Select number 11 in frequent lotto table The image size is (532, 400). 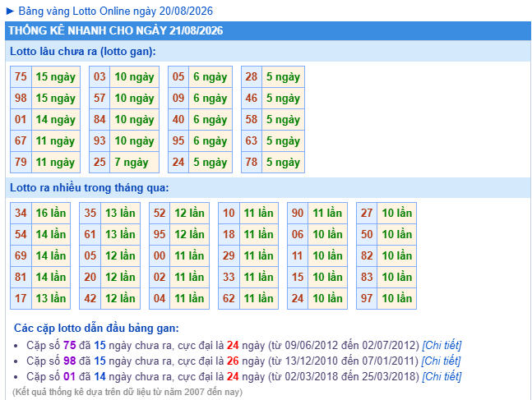click(x=298, y=255)
